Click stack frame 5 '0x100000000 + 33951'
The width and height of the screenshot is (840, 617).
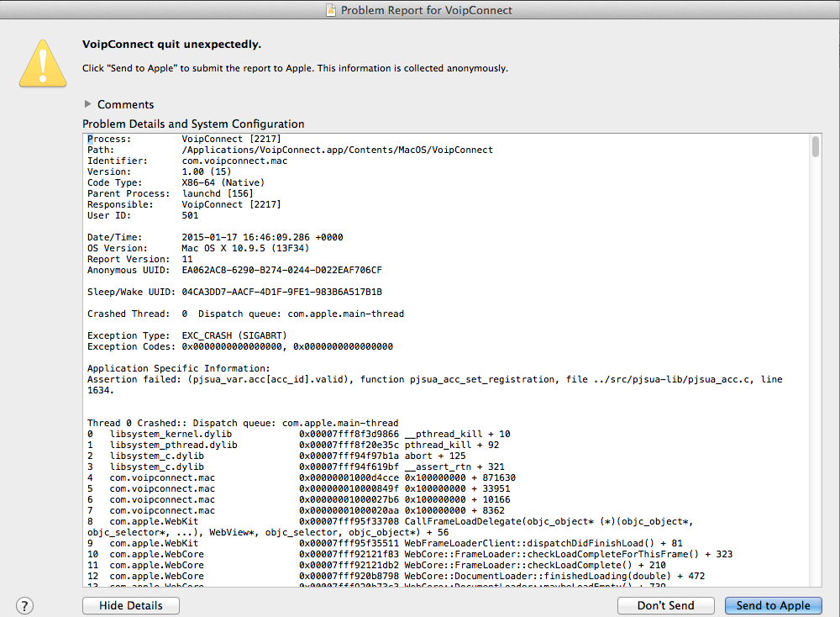(x=298, y=489)
